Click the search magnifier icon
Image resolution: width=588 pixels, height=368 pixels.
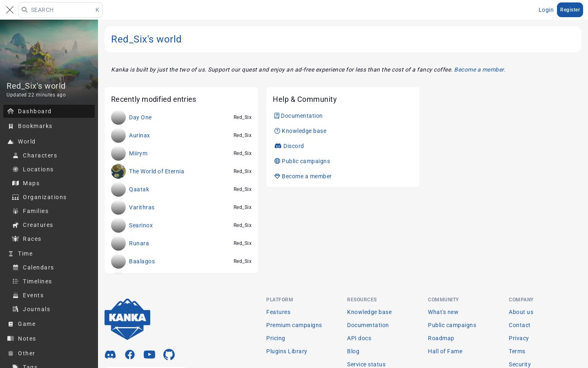pos(24,10)
